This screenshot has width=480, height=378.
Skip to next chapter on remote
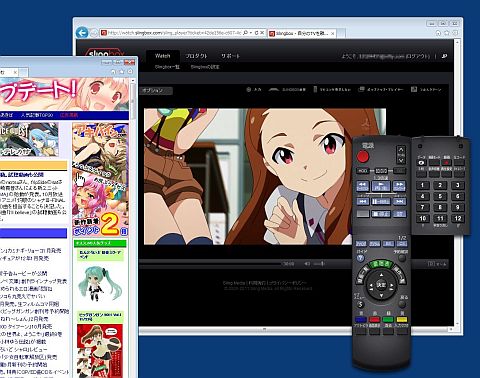[x=400, y=201]
